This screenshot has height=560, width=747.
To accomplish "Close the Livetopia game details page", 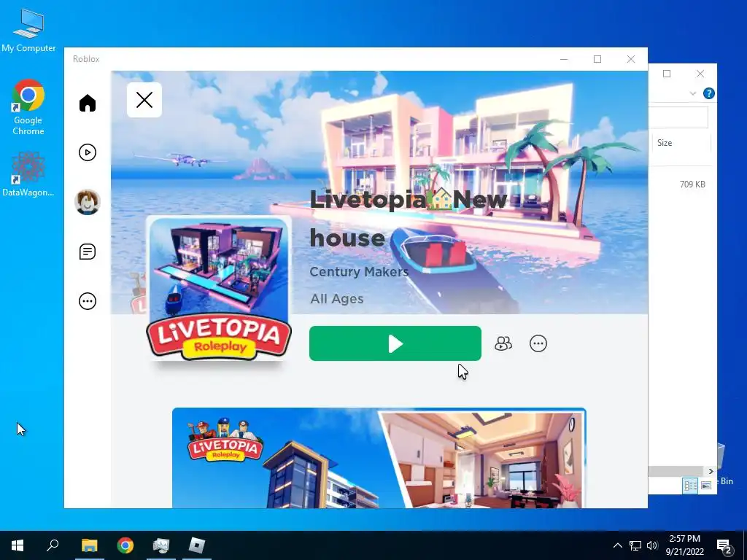I will pos(144,100).
